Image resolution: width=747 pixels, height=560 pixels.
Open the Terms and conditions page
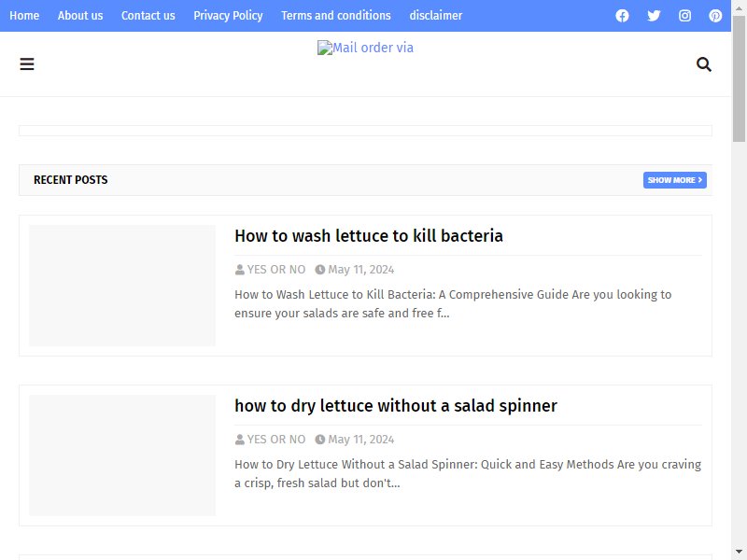[335, 15]
